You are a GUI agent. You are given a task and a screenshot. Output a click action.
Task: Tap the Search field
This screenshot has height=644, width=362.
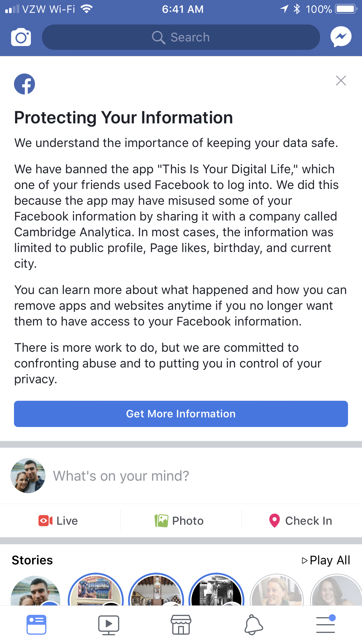[x=181, y=37]
